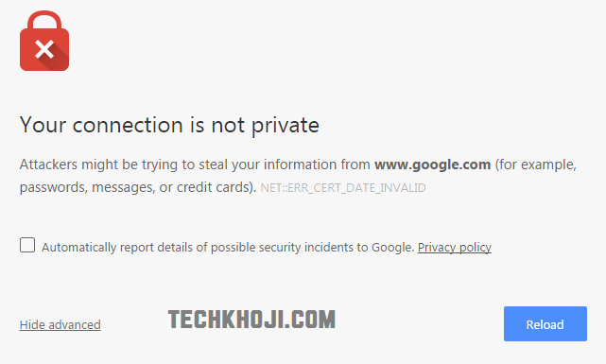Enable automatic security incident reporting checkbox
Screen dimensions: 606x364
27,246
